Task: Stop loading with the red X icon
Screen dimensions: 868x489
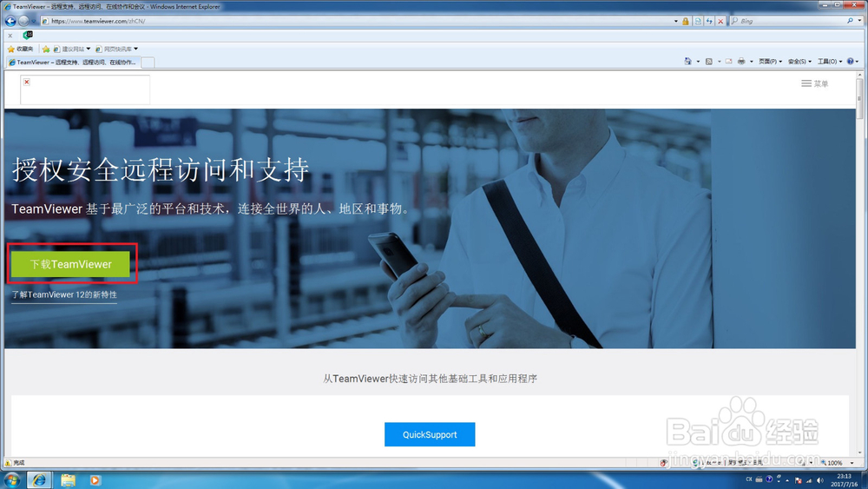Action: click(x=720, y=21)
